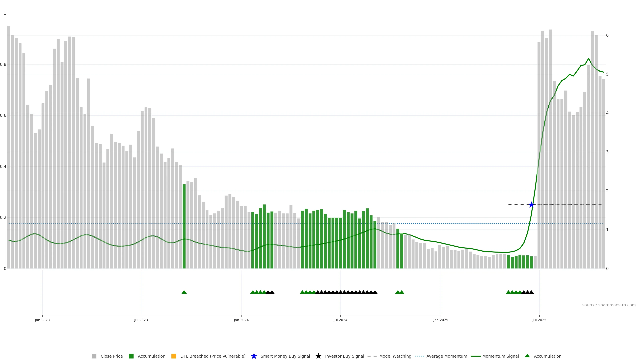The image size is (644, 362).
Task: Click the orange DTL Breached legend swatch
Action: pyautogui.click(x=174, y=356)
